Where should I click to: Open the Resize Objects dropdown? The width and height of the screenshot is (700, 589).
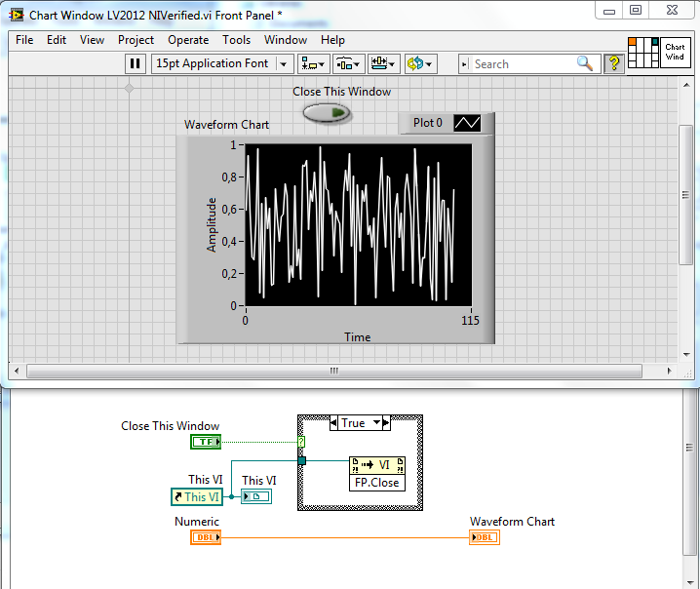tap(383, 63)
